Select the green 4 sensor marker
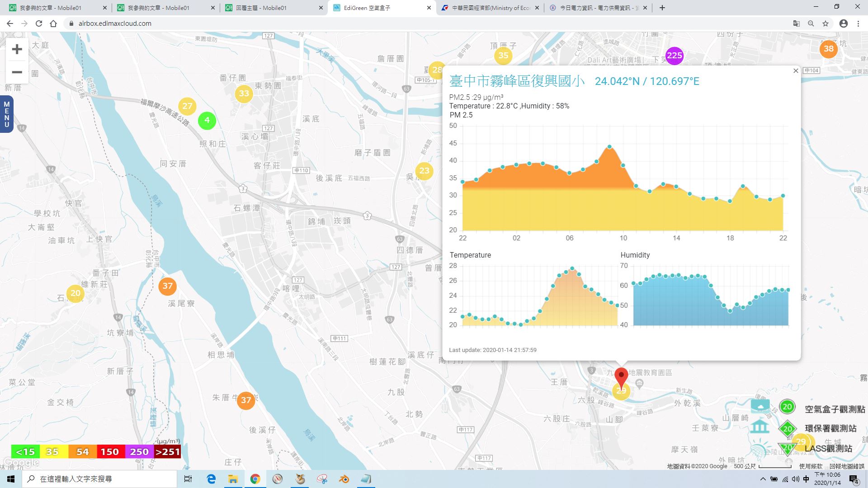 [x=207, y=120]
